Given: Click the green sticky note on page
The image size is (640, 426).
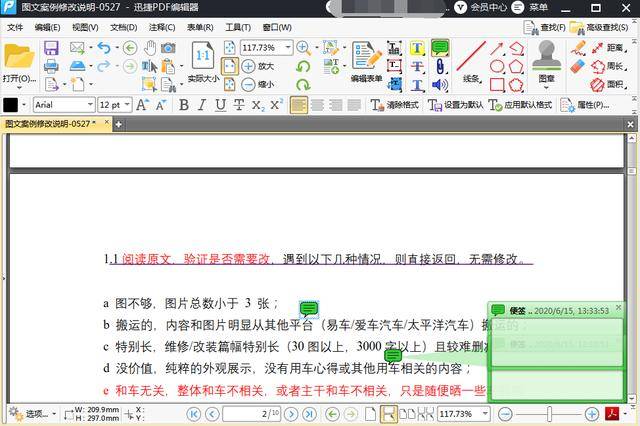Looking at the screenshot, I should [x=309, y=308].
